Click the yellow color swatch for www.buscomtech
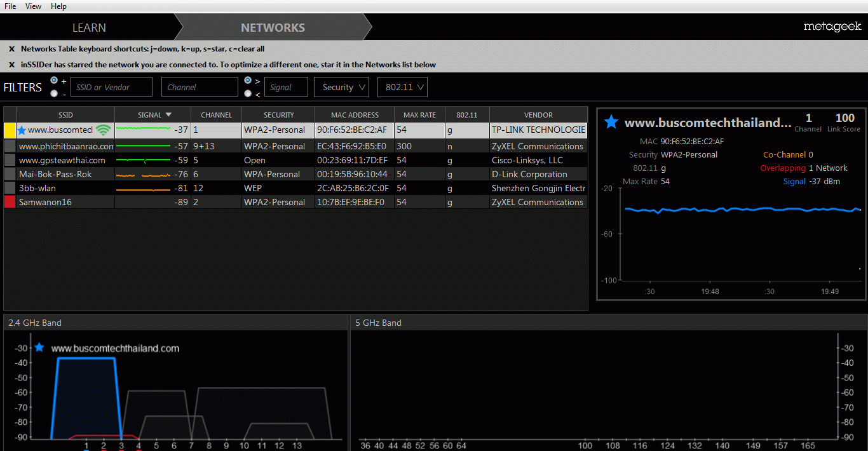The height and width of the screenshot is (451, 868). tap(10, 130)
